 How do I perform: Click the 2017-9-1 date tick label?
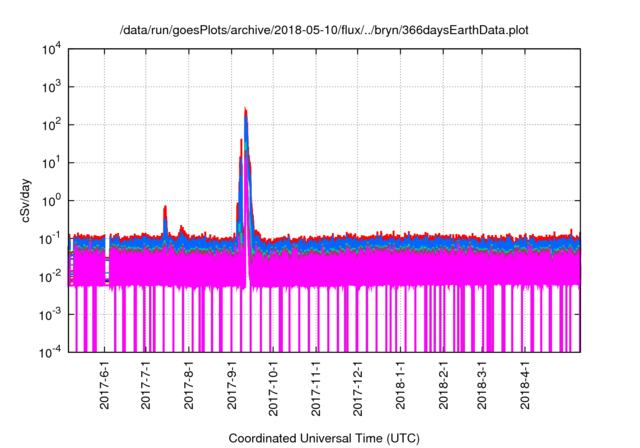(x=231, y=385)
